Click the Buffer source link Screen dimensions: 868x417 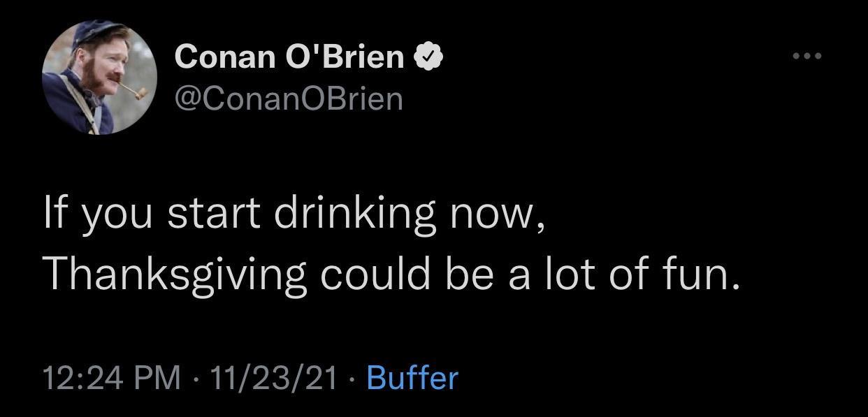click(412, 378)
